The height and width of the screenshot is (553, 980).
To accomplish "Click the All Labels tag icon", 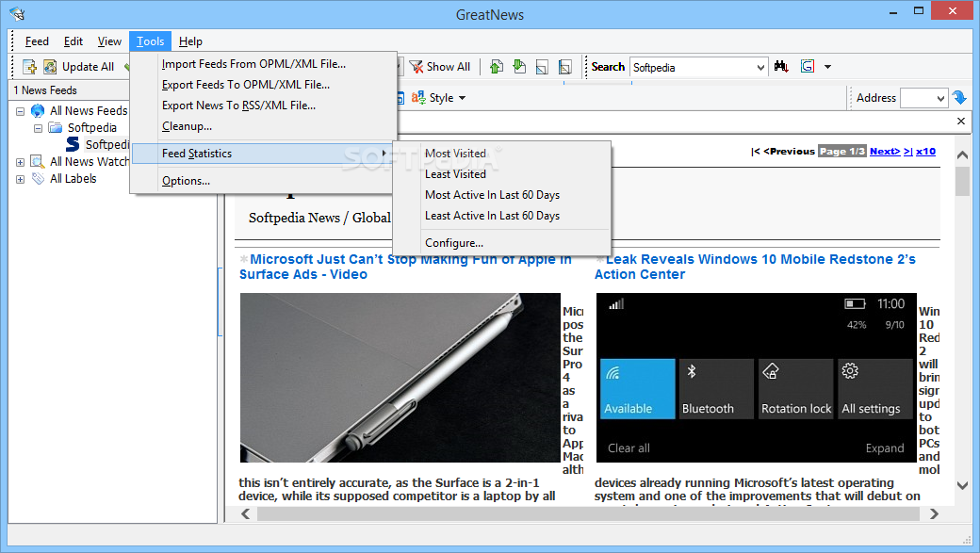I will pos(38,179).
